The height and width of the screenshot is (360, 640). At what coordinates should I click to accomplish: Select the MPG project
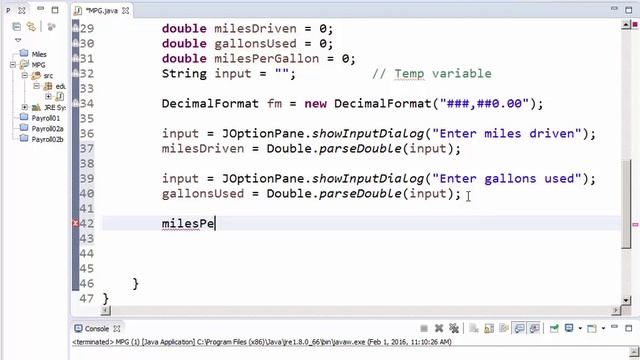pyautogui.click(x=38, y=64)
